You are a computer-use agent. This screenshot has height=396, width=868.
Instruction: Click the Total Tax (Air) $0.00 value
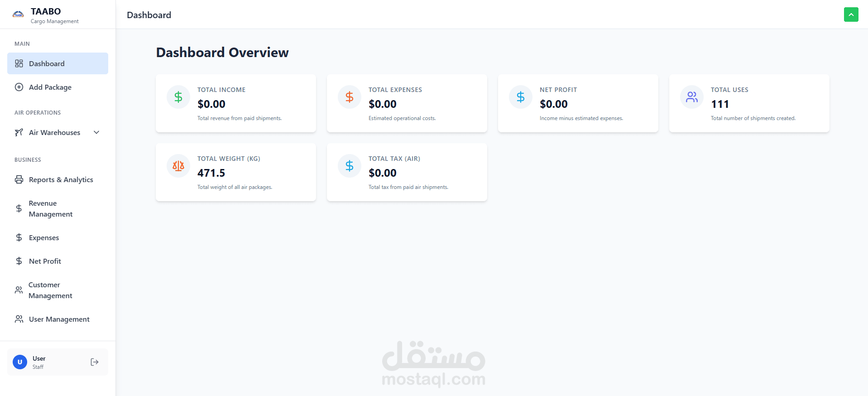[x=383, y=173]
